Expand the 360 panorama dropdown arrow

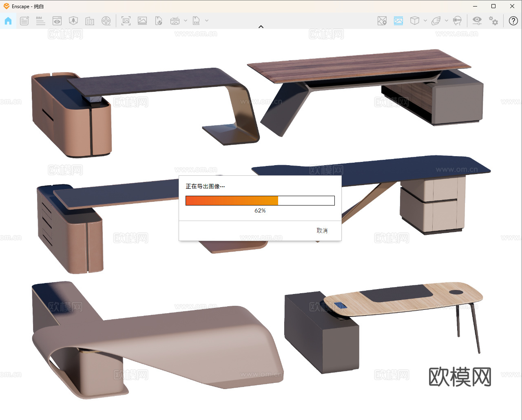[x=186, y=21]
